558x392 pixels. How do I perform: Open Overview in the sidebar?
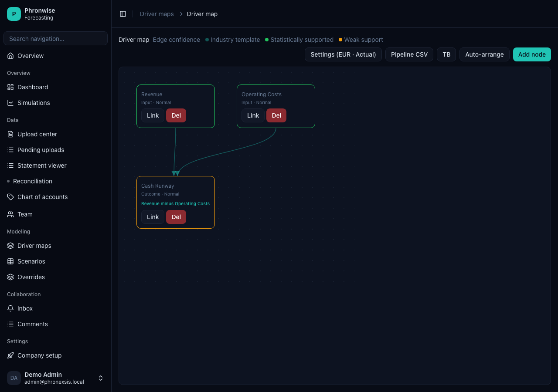(x=55, y=56)
